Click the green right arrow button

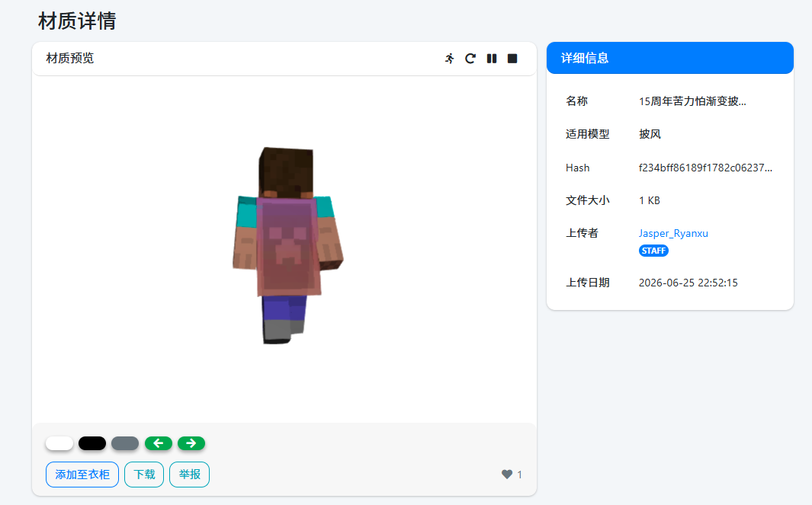coord(191,443)
